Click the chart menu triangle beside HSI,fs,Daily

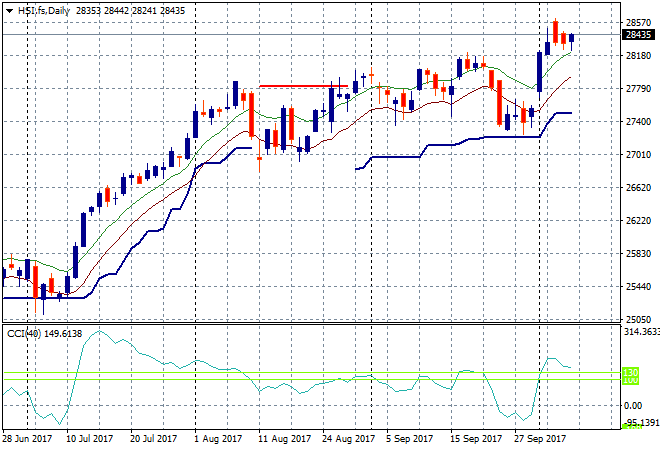coord(9,11)
